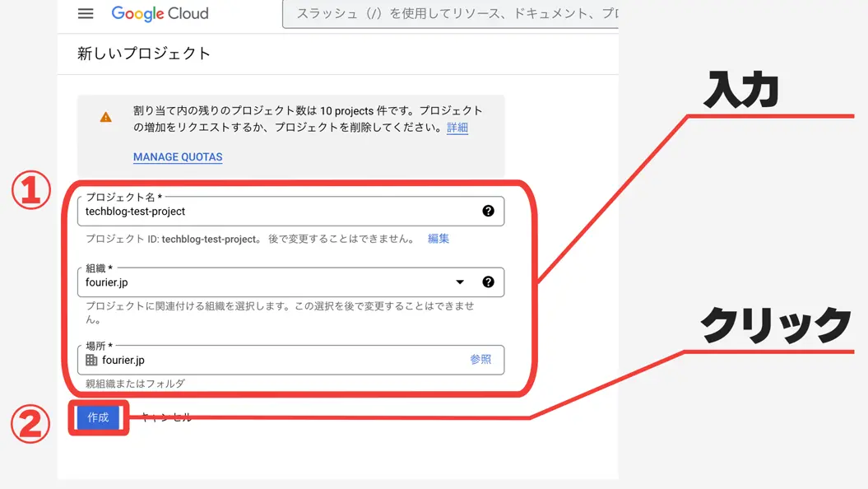
Task: Open the 詳細 details link
Action: [x=457, y=128]
